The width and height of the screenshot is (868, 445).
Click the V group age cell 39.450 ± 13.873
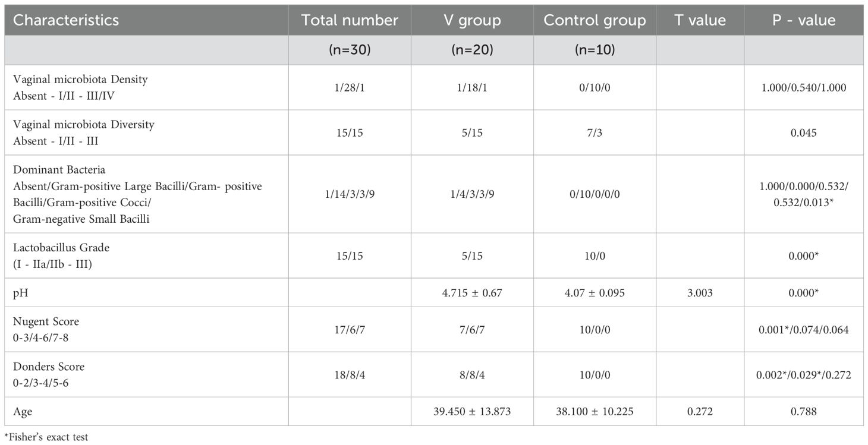coord(472,412)
